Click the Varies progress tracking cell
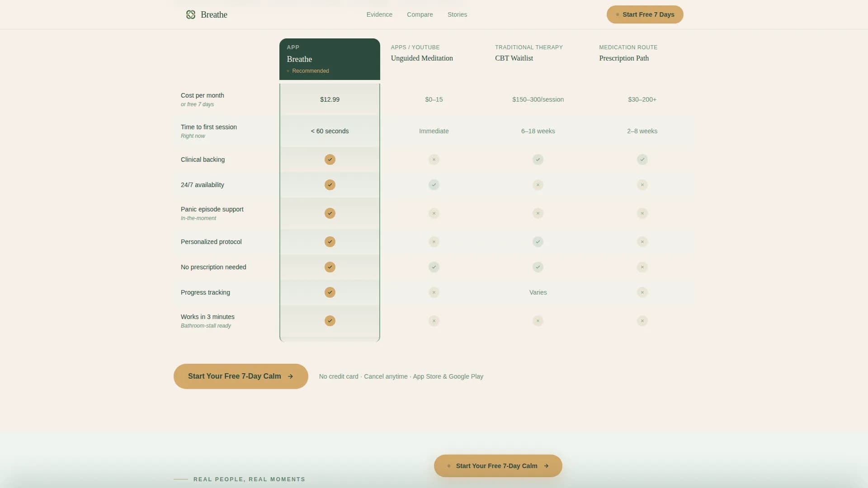The width and height of the screenshot is (868, 488). tap(538, 292)
